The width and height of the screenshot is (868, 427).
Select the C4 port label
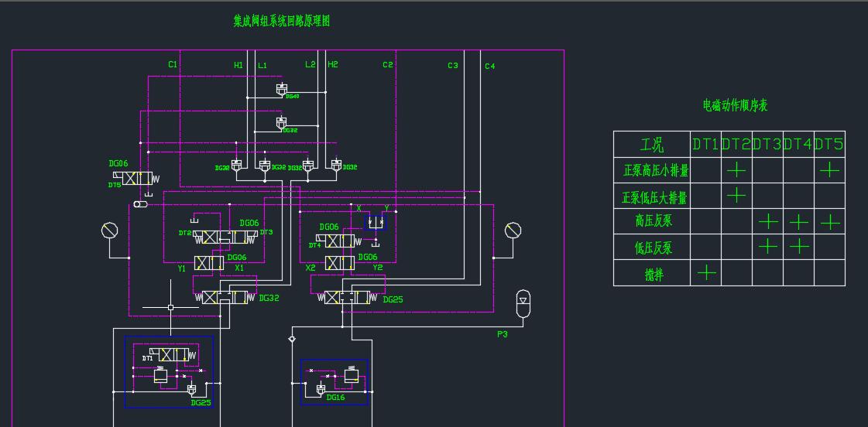pyautogui.click(x=490, y=67)
